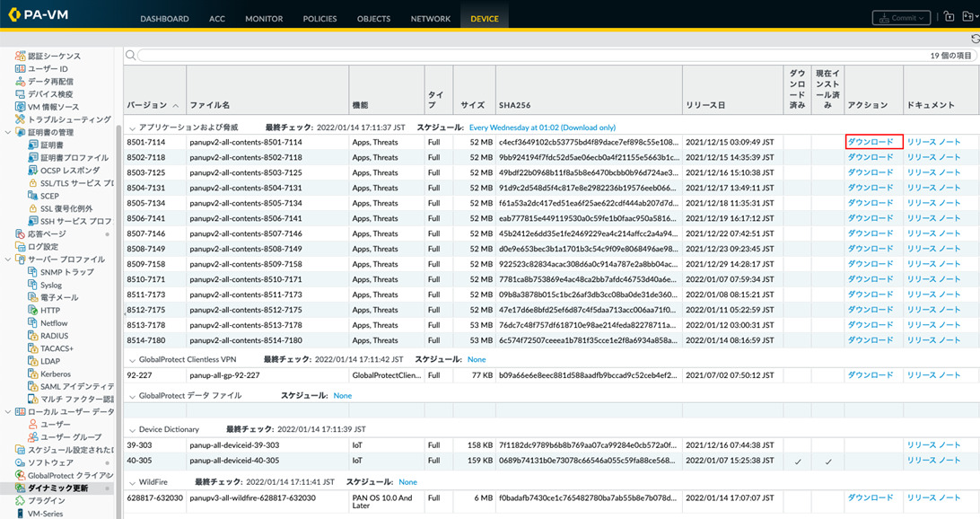
Task: Open the GlobalProtect クライアント tree item
Action: click(70, 475)
